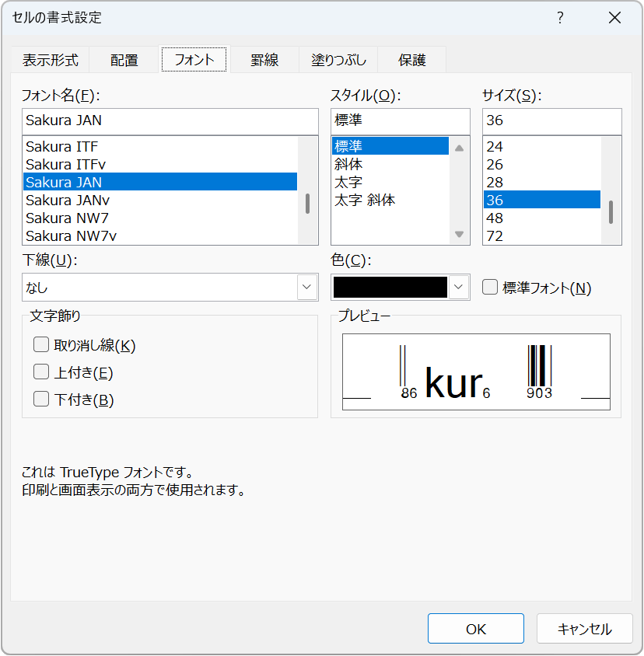This screenshot has width=644, height=656.
Task: Check the 標準フォント option
Action: tap(489, 287)
